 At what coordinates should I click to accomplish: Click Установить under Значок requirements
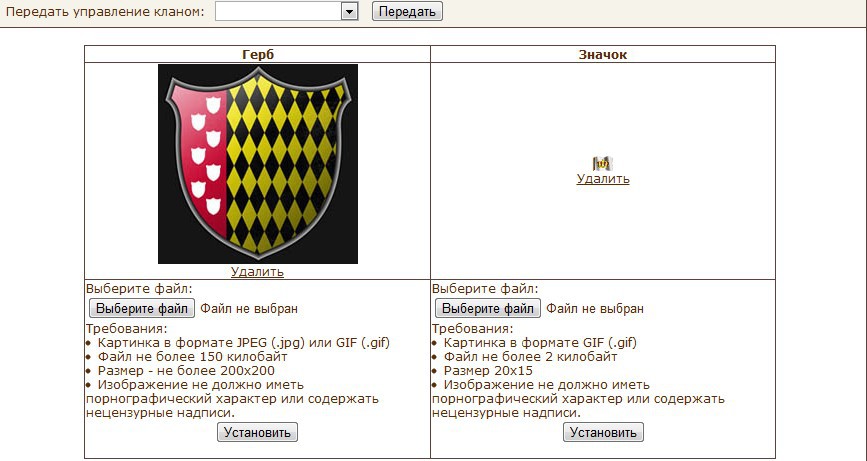[x=603, y=432]
